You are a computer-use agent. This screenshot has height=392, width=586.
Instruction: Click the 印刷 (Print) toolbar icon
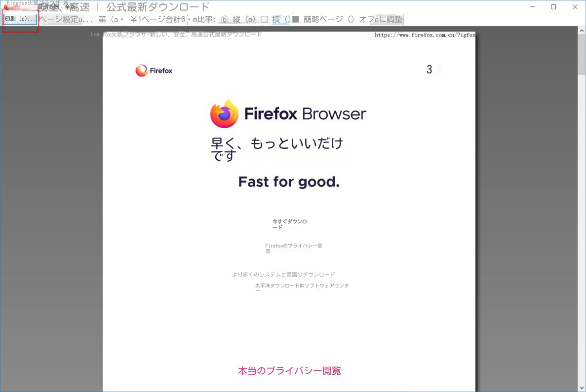(19, 19)
